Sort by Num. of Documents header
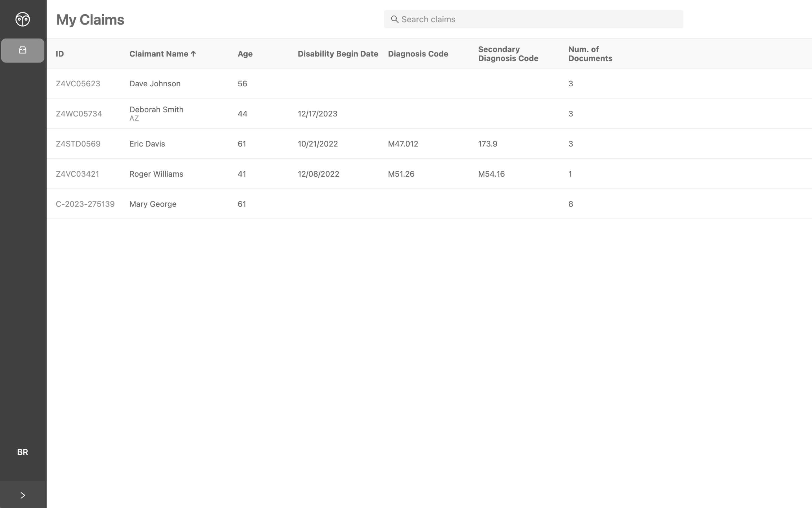Image resolution: width=812 pixels, height=508 pixels. point(590,54)
